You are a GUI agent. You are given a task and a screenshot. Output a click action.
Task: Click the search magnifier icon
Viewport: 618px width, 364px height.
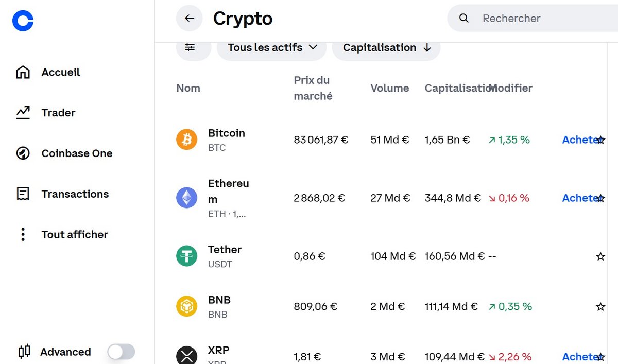pyautogui.click(x=463, y=18)
